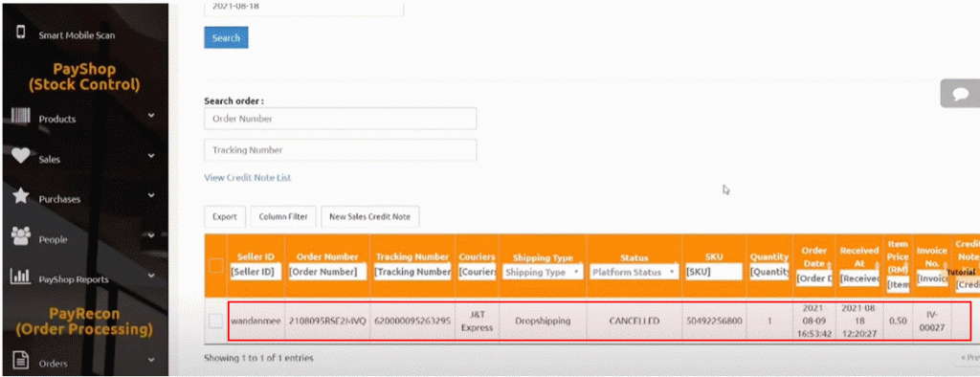Image resolution: width=980 pixels, height=377 pixels.
Task: Click tracking number 620000095263295
Action: pyautogui.click(x=412, y=321)
